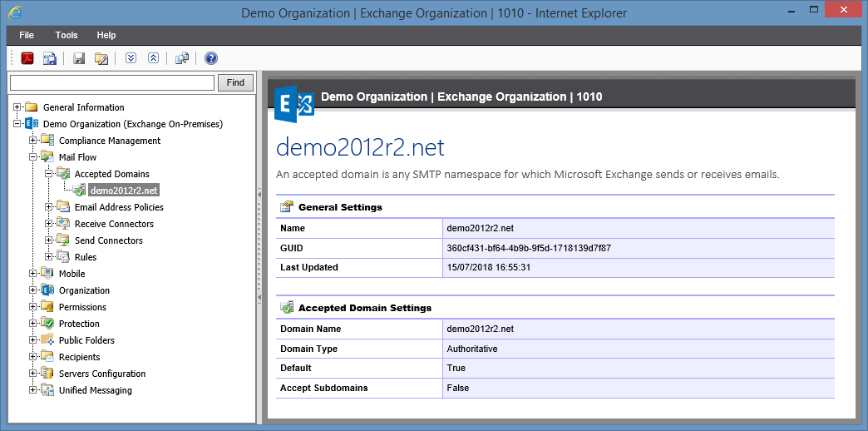This screenshot has height=431, width=868.
Task: Click the Compliance Management tree icon
Action: click(47, 141)
